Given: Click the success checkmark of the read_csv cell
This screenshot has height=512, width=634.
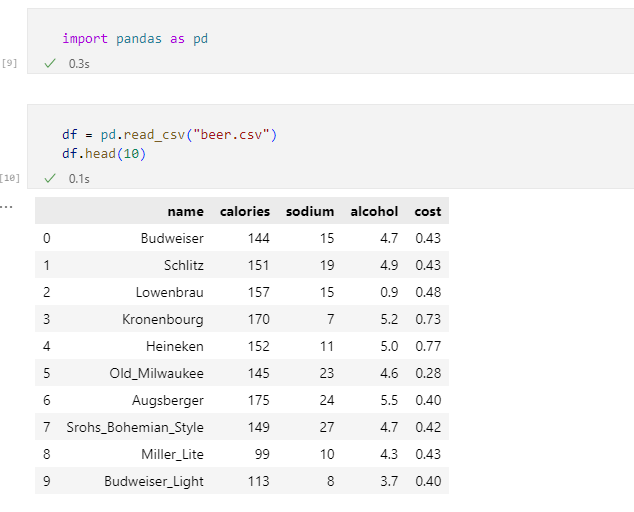Looking at the screenshot, I should pos(50,178).
